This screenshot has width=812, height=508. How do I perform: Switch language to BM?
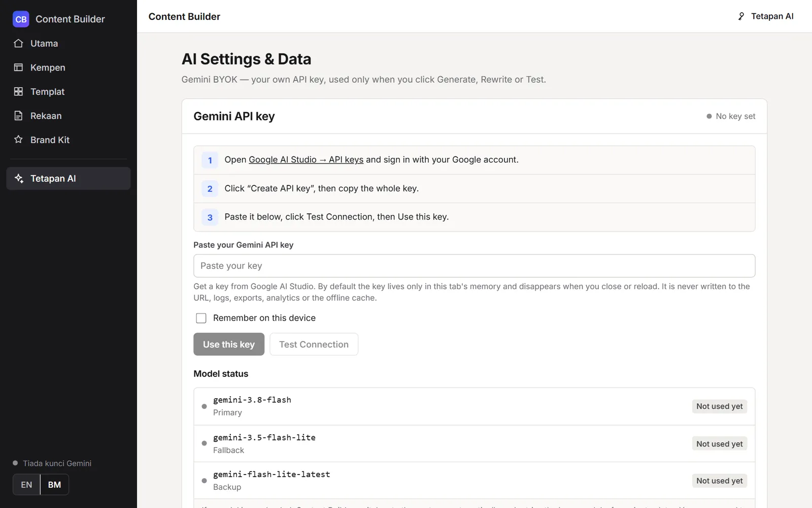pyautogui.click(x=54, y=485)
